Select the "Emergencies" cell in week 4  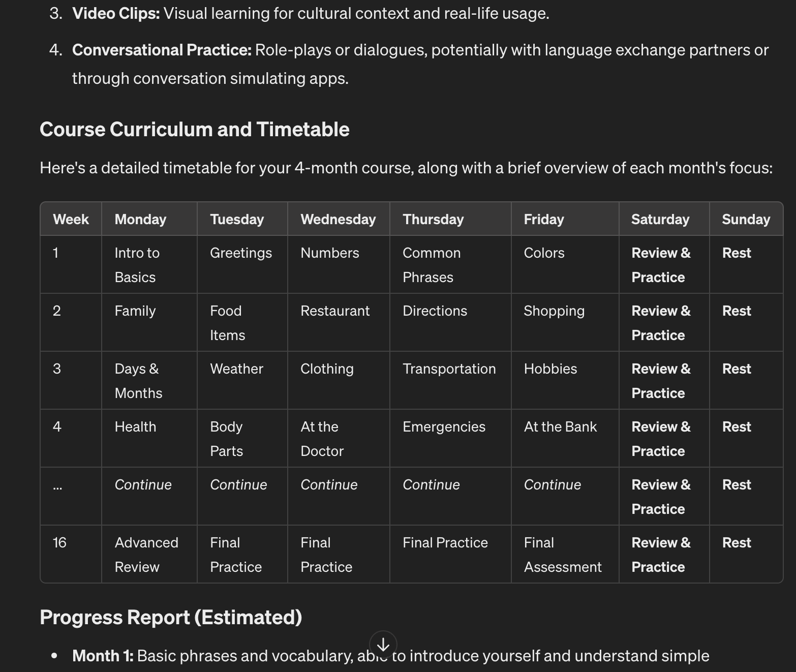pos(444,426)
